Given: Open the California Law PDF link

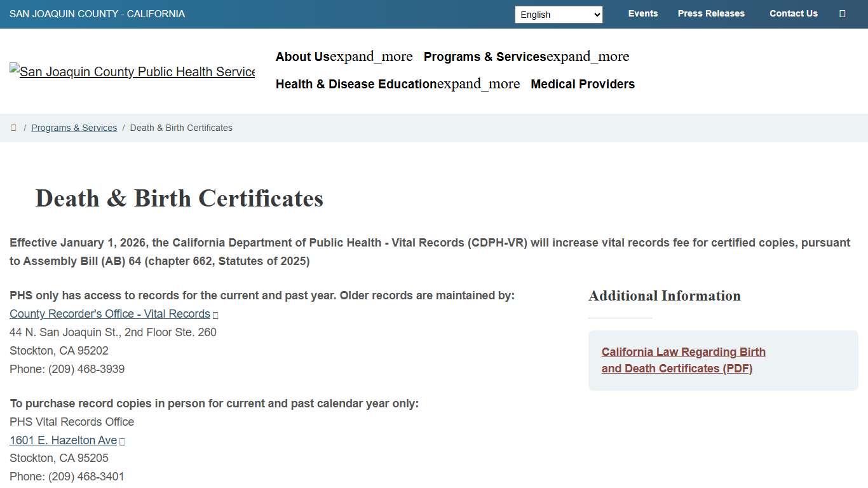Looking at the screenshot, I should 683,360.
